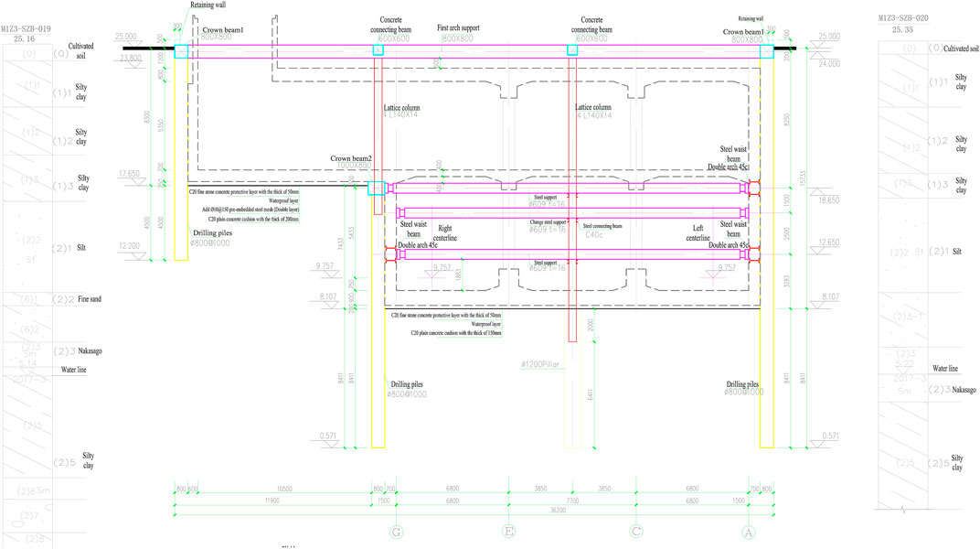Image resolution: width=980 pixels, height=549 pixels.
Task: Select the 6411 pillar dimension
Action: click(x=590, y=394)
